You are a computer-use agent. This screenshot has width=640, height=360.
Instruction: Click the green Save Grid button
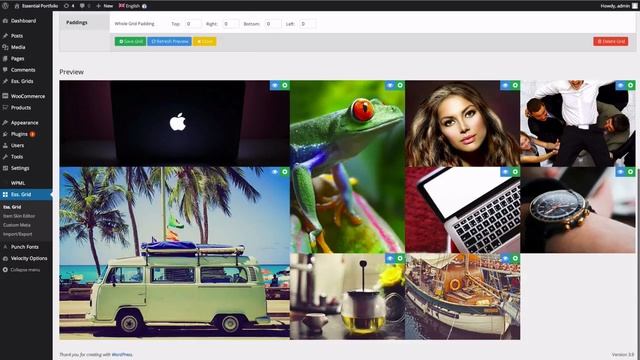130,41
